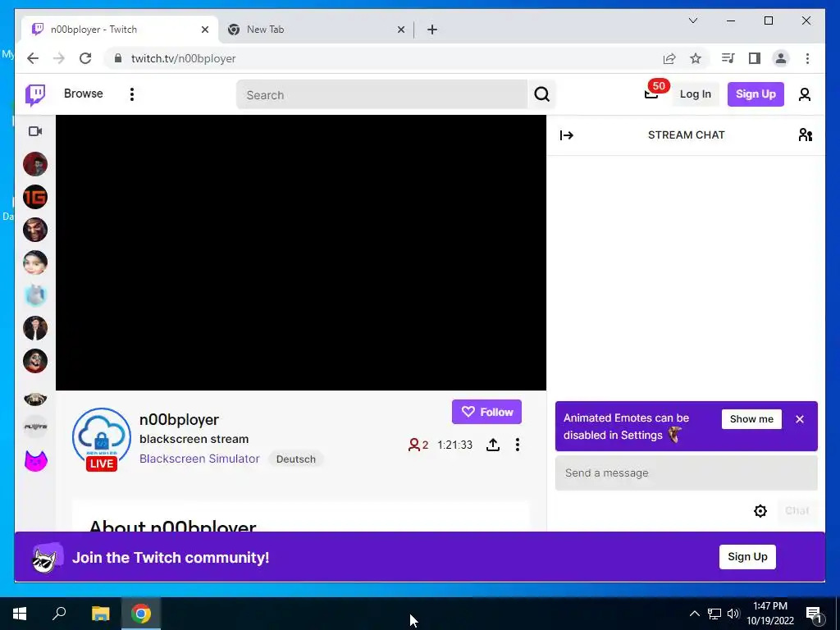This screenshot has height=630, width=840.
Task: Click the n00bployer LIVE channel avatar
Action: click(x=101, y=439)
